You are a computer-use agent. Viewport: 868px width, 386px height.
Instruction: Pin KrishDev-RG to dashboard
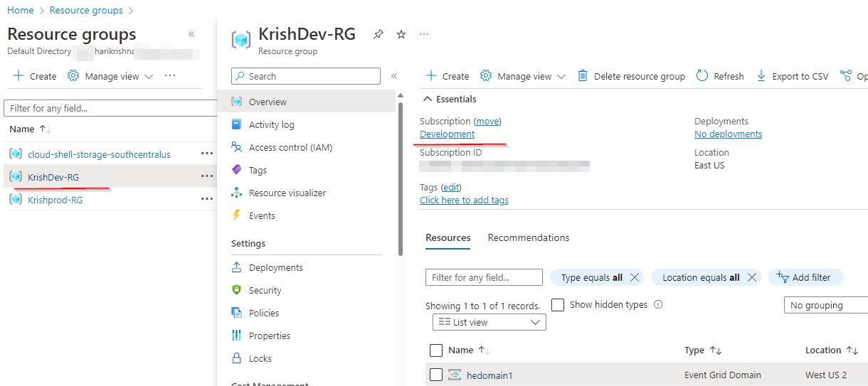[379, 34]
